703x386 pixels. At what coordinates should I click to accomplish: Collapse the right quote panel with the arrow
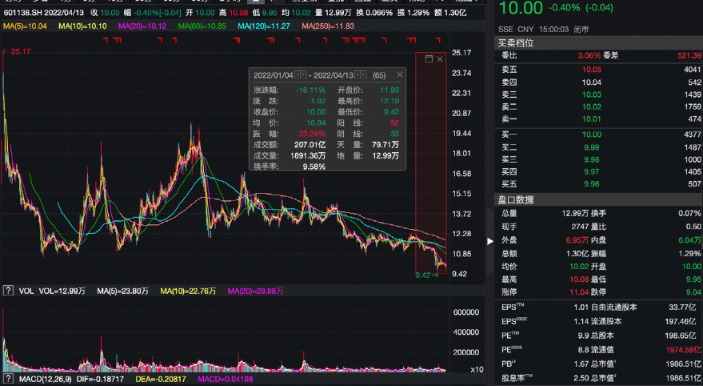click(490, 241)
